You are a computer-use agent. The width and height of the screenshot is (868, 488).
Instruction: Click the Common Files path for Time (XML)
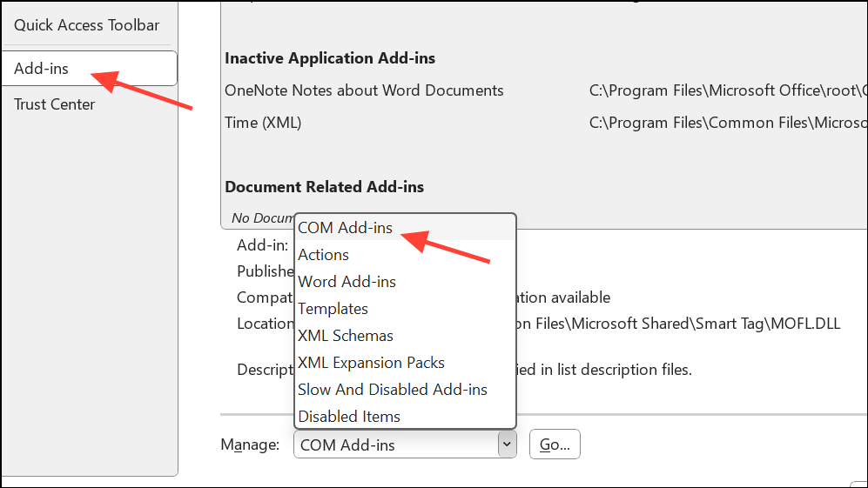tap(727, 123)
